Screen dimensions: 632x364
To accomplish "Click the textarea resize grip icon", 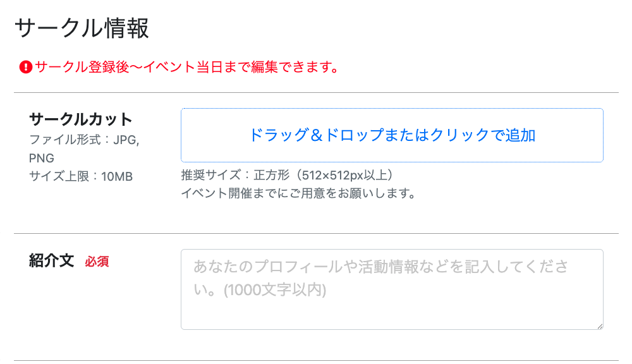I will pos(600,326).
